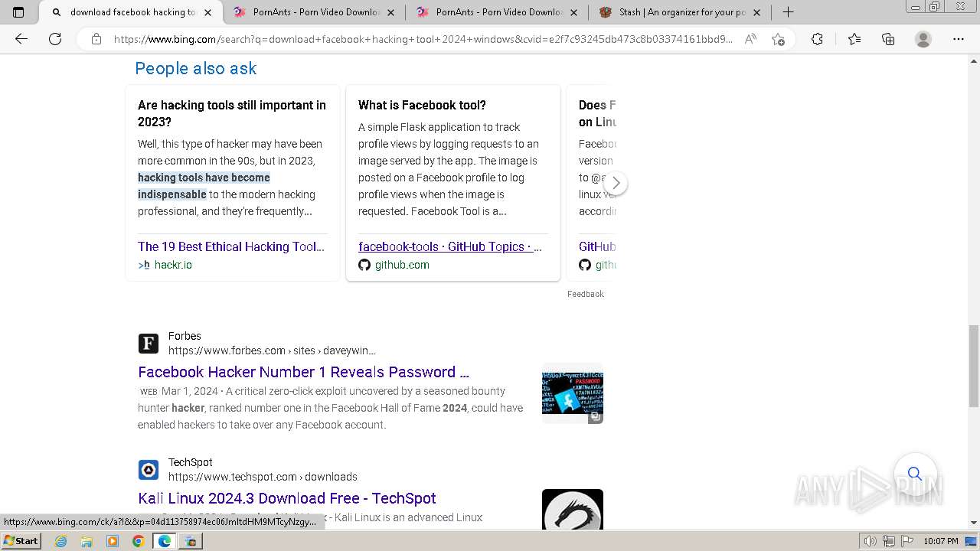Open facebook-tools GitHub Topics link
The height and width of the screenshot is (551, 980).
pyautogui.click(x=450, y=246)
